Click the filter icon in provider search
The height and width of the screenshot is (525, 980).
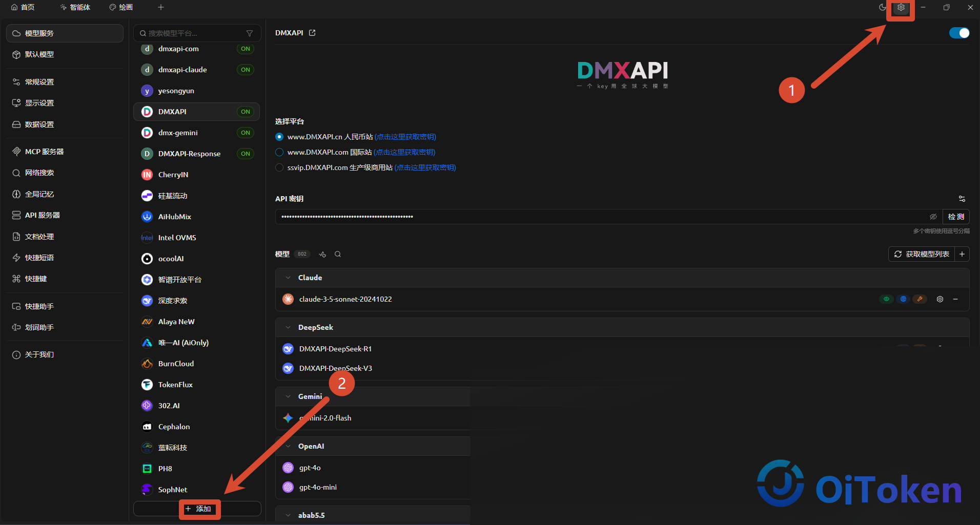coord(250,33)
